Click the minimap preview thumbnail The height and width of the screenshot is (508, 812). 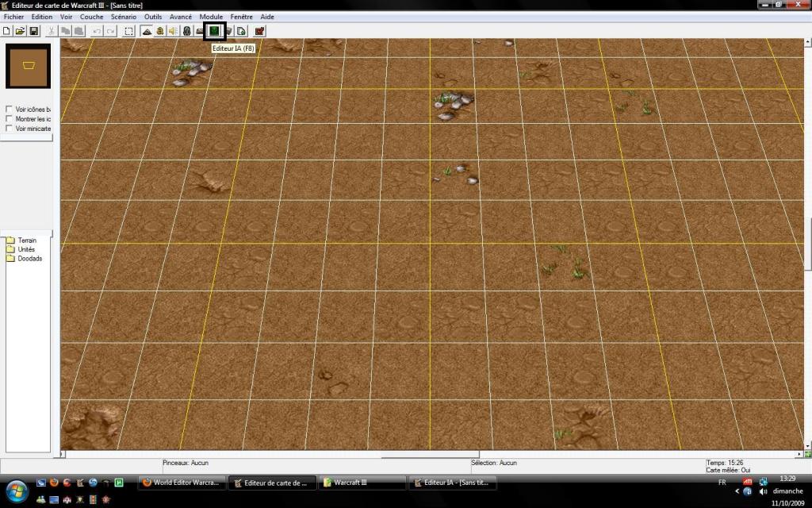(28, 66)
